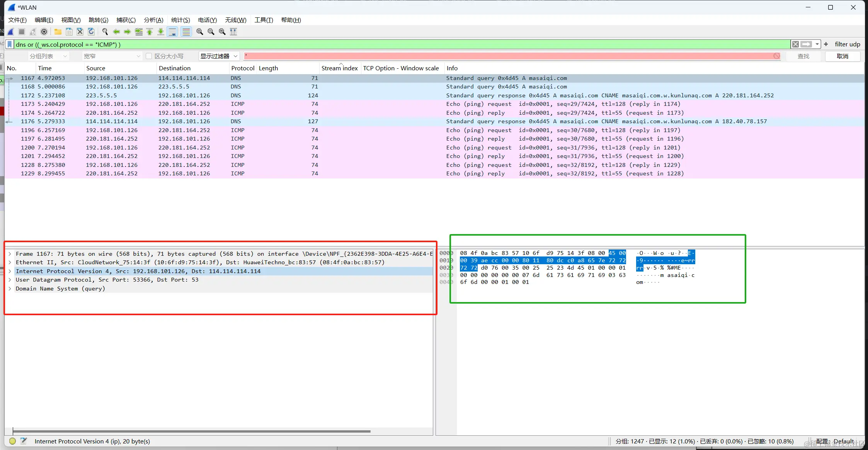Viewport: 868px width, 450px height.
Task: Click the filter bookmark icon
Action: tap(10, 44)
